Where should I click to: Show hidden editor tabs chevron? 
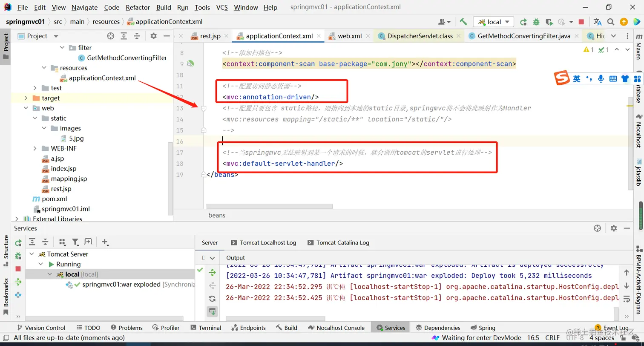(x=613, y=36)
